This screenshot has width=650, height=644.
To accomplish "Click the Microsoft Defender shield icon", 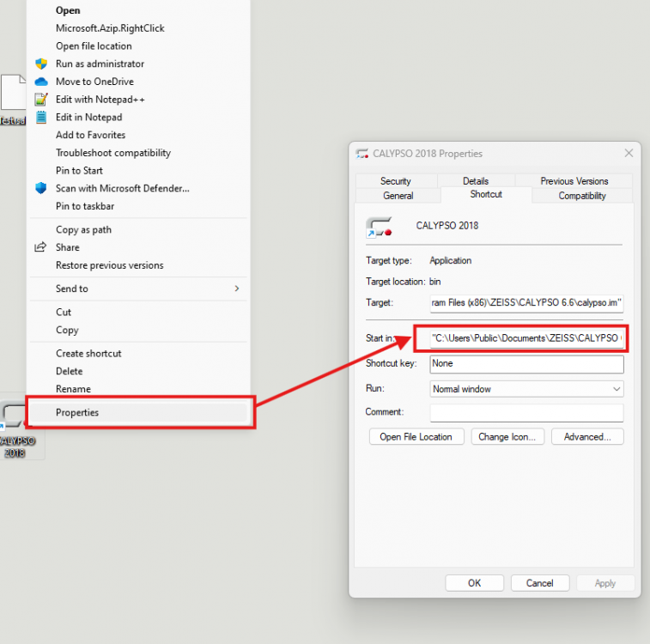I will tap(41, 188).
